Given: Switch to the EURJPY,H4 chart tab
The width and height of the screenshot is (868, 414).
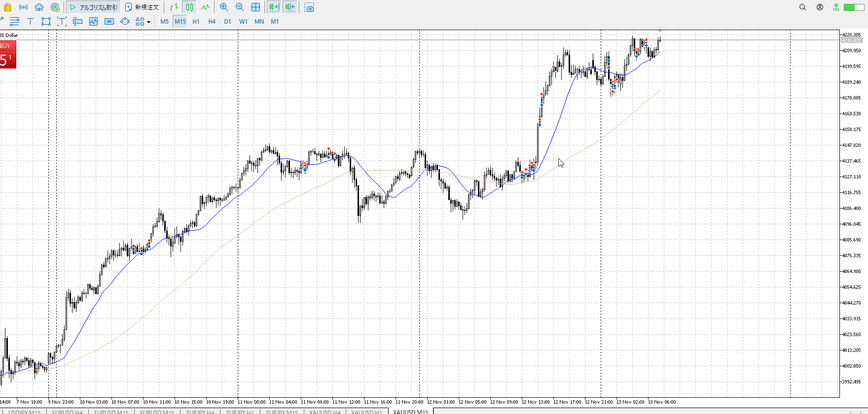Looking at the screenshot, I should point(200,412).
